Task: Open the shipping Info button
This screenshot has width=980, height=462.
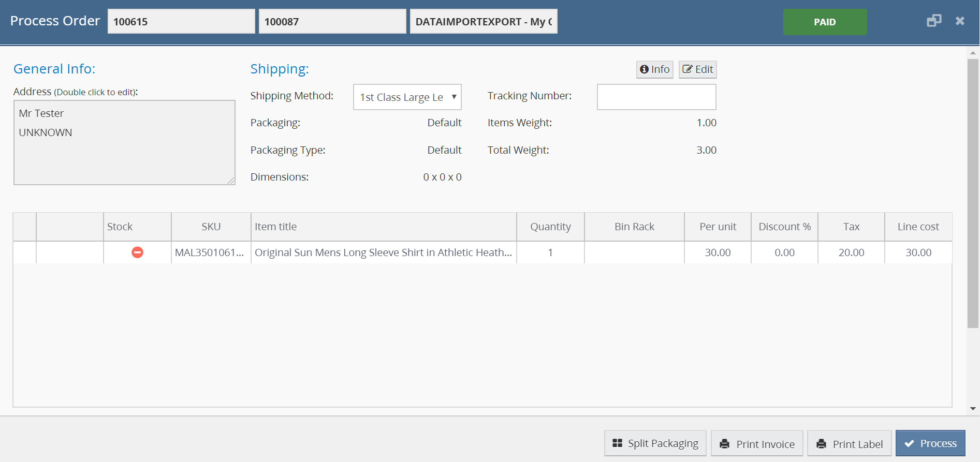Action: [654, 69]
